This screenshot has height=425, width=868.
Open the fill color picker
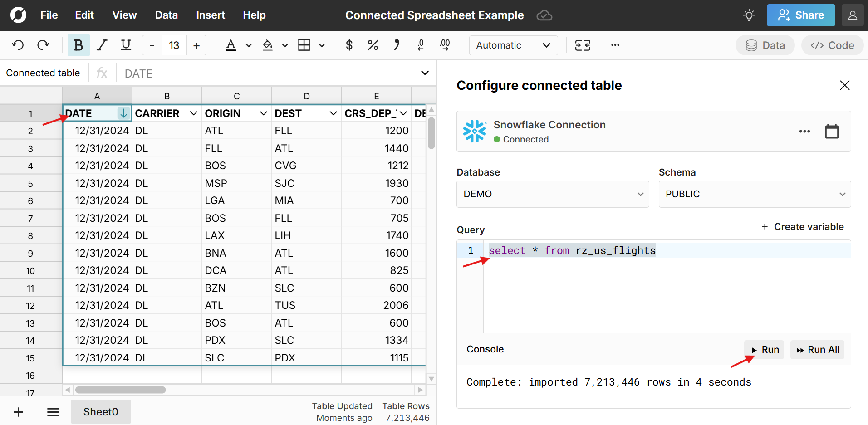[x=268, y=45]
